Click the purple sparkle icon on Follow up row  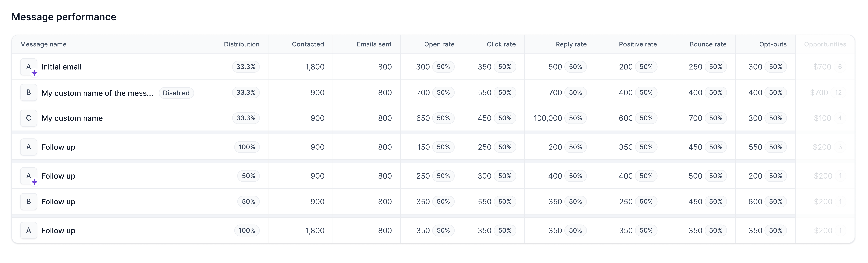tap(34, 182)
